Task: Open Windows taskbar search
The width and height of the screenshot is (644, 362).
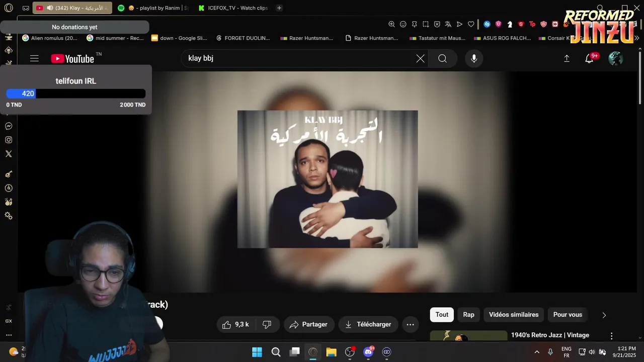Action: [276, 352]
